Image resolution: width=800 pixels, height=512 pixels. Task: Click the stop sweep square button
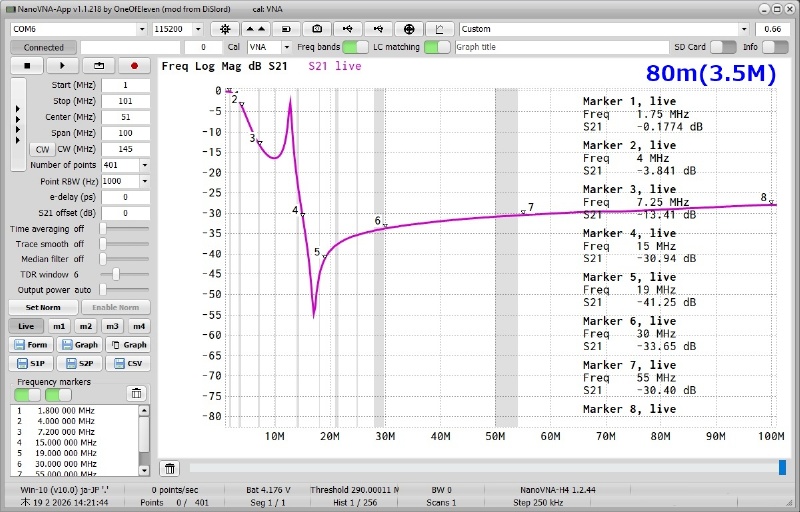pos(28,66)
